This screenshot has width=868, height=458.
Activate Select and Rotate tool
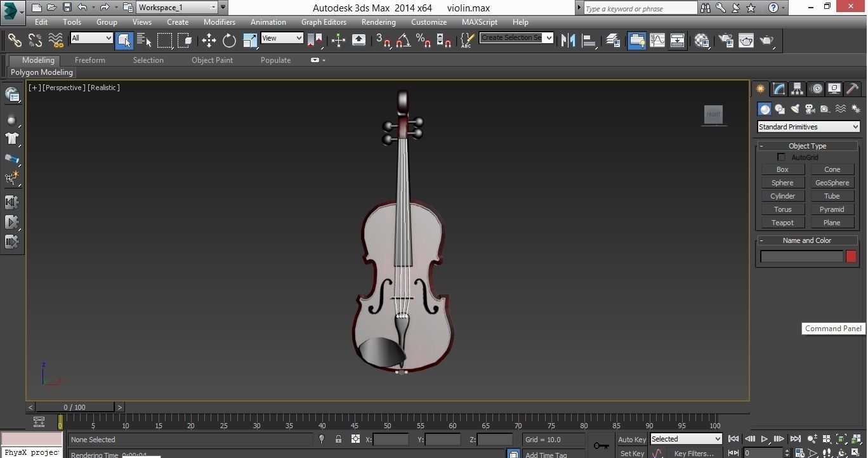click(229, 41)
